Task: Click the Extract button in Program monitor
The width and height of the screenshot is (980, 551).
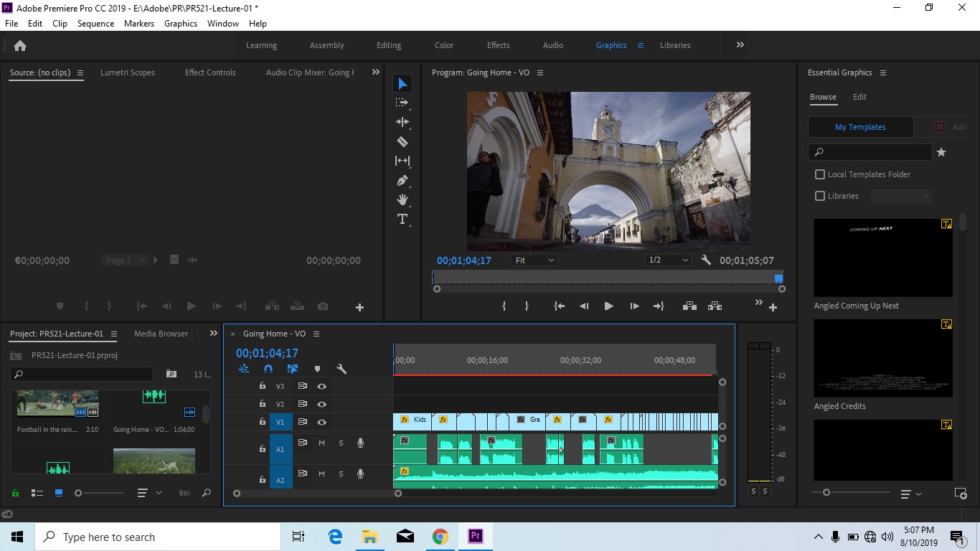Action: (x=715, y=306)
